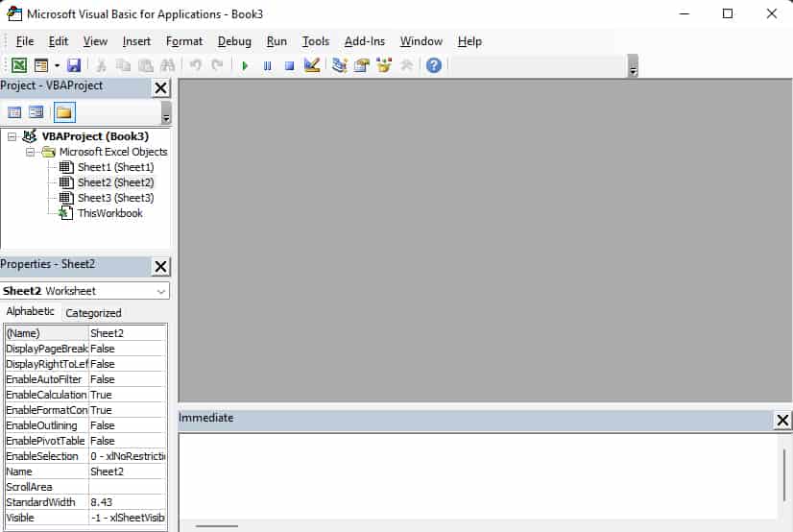The height and width of the screenshot is (532, 793).
Task: Open the File menu
Action: (25, 41)
